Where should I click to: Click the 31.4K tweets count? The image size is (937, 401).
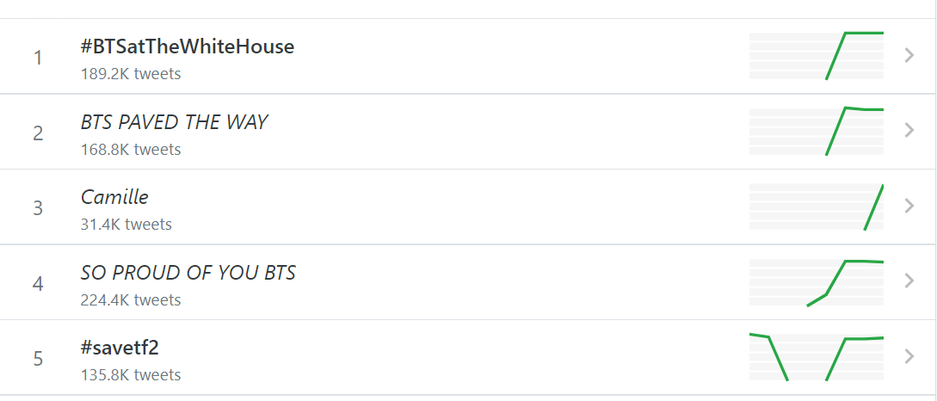click(x=126, y=224)
